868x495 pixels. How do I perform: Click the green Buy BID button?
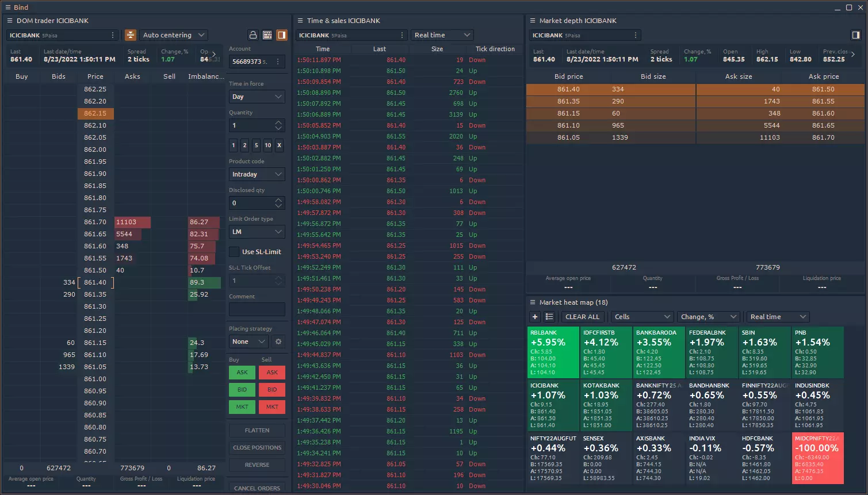(242, 390)
